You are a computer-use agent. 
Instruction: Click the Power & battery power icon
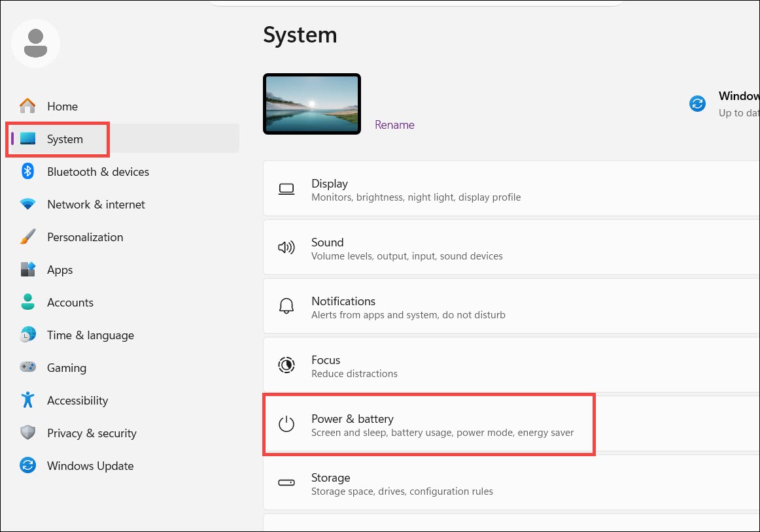point(286,424)
